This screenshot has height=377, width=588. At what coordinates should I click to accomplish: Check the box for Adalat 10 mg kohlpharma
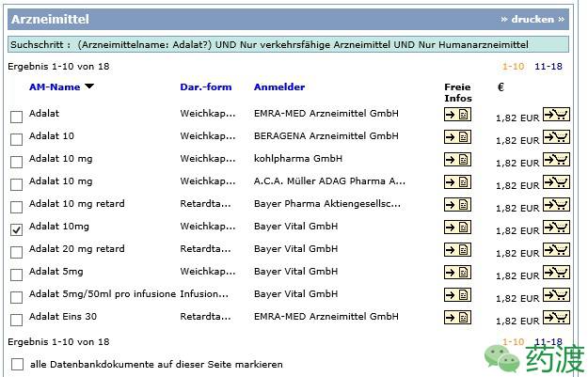[16, 162]
